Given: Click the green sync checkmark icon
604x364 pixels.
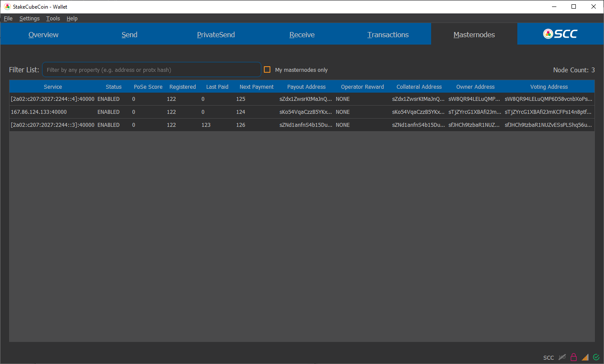Looking at the screenshot, I should click(596, 357).
